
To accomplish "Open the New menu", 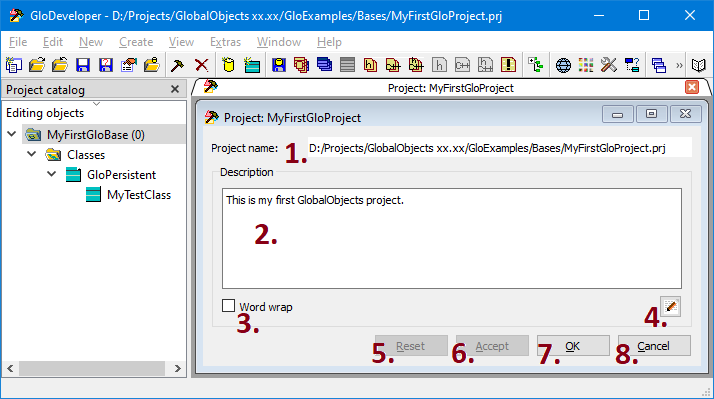I will [91, 42].
